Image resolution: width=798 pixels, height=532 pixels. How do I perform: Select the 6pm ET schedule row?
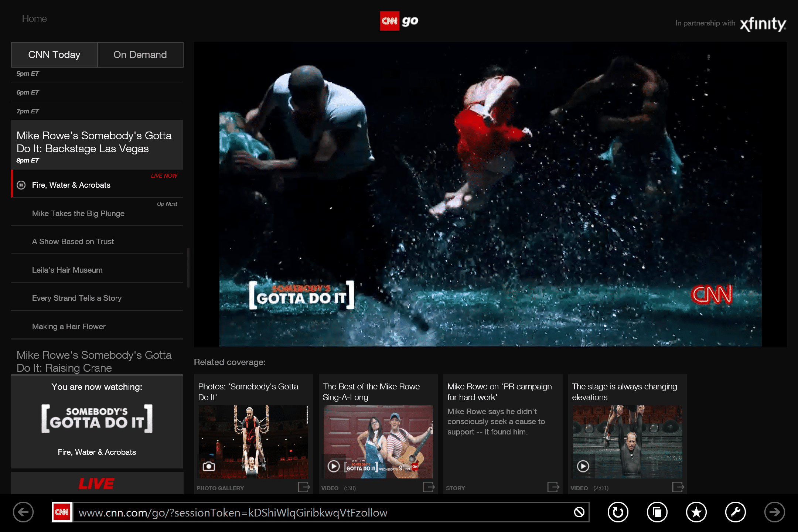97,92
